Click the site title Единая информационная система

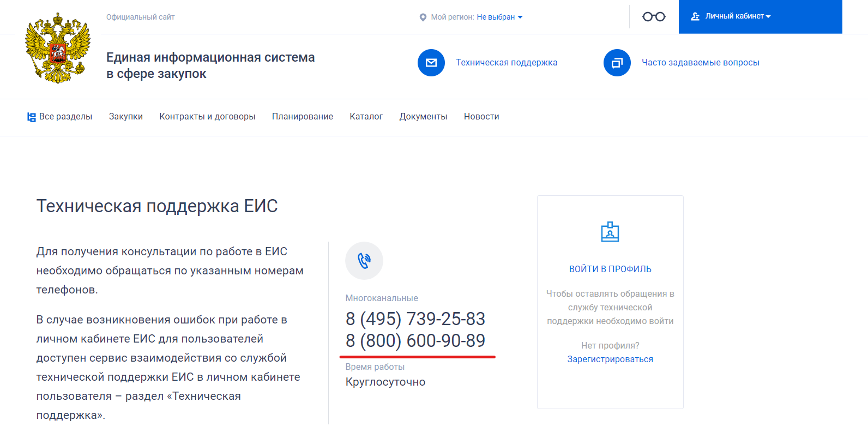210,65
